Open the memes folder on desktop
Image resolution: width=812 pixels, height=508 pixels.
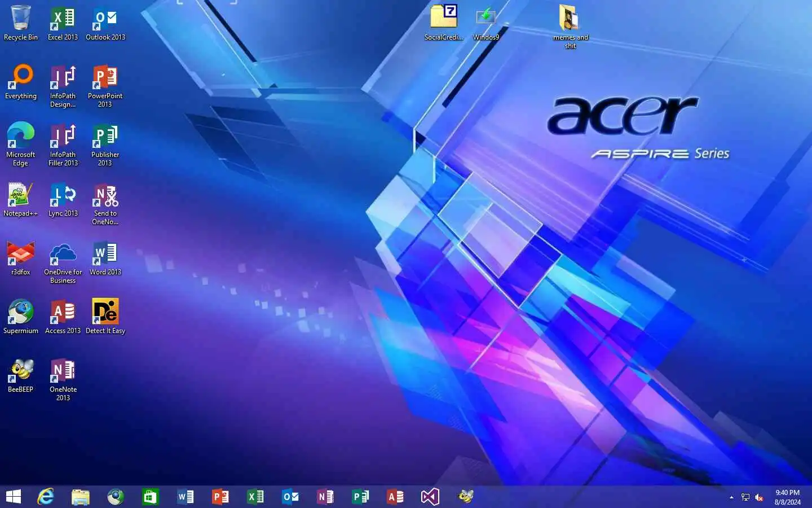(570, 27)
